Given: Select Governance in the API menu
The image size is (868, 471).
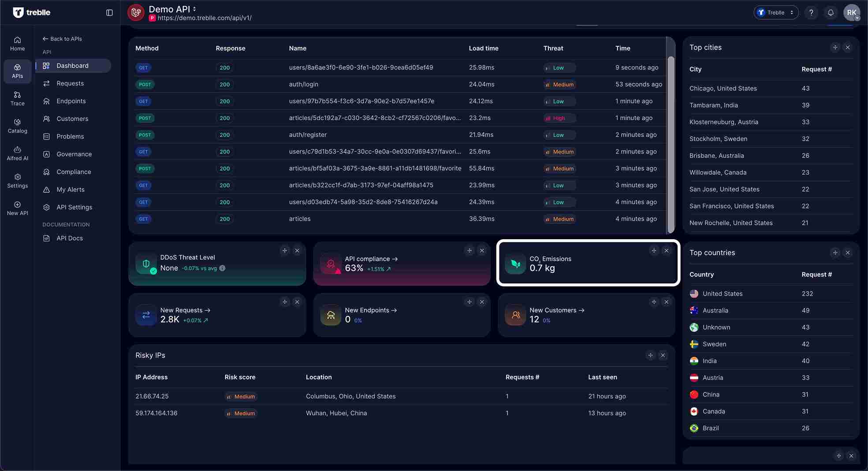Looking at the screenshot, I should tap(74, 154).
